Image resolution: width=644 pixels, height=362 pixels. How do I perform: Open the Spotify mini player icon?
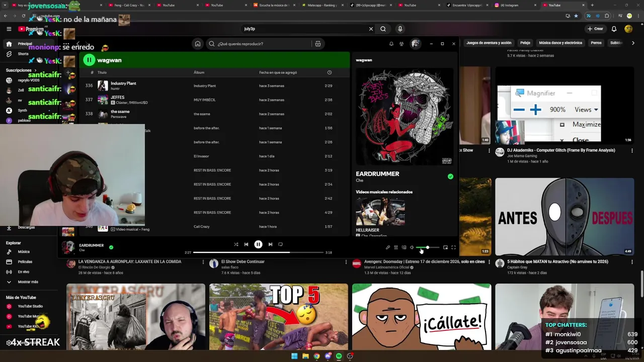pos(445,247)
